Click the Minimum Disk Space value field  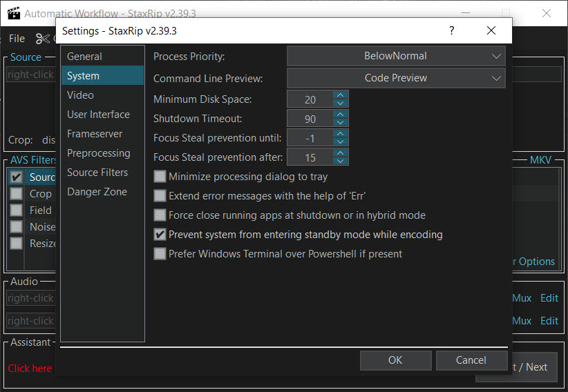[x=310, y=99]
